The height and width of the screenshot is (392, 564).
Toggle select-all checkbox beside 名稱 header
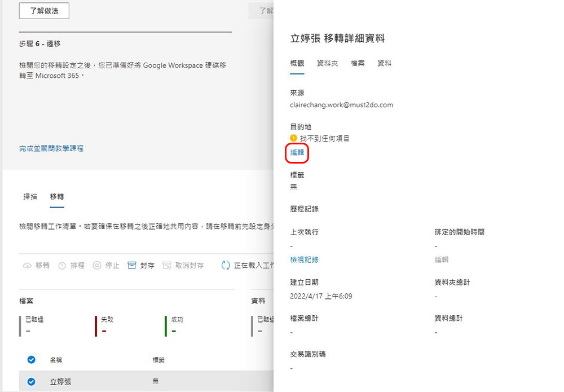coord(31,360)
